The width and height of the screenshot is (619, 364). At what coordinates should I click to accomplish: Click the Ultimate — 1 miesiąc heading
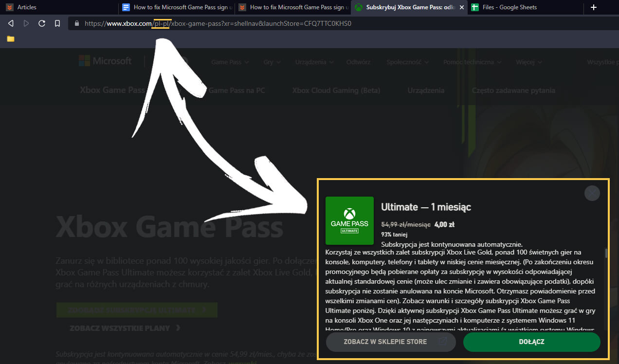point(426,207)
